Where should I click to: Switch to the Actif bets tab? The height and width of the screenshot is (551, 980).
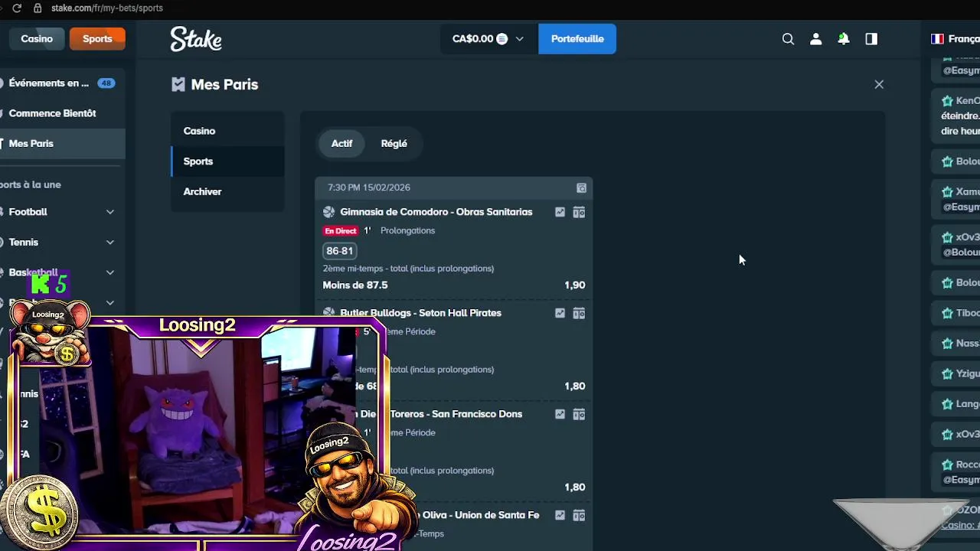(x=341, y=143)
